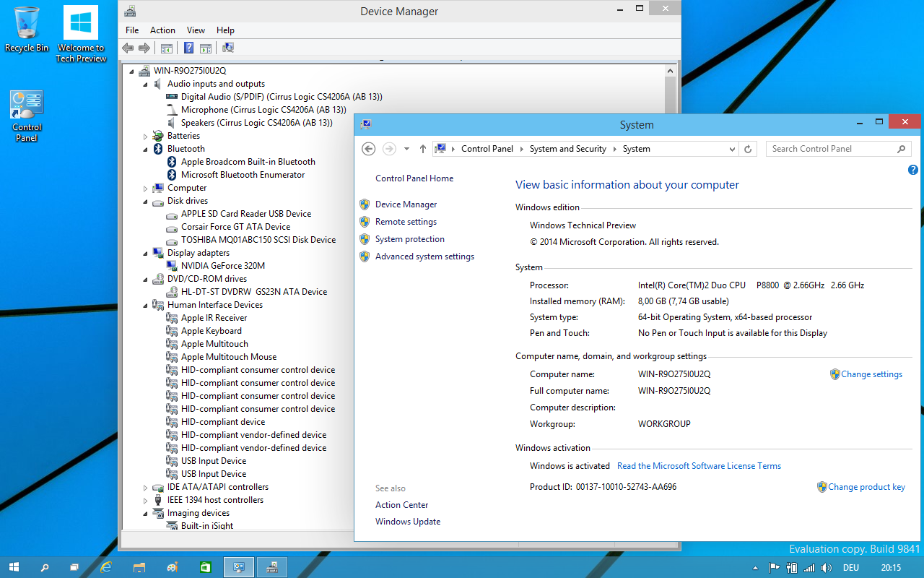Launch Internet Explorer from the taskbar
The height and width of the screenshot is (578, 924).
point(107,567)
